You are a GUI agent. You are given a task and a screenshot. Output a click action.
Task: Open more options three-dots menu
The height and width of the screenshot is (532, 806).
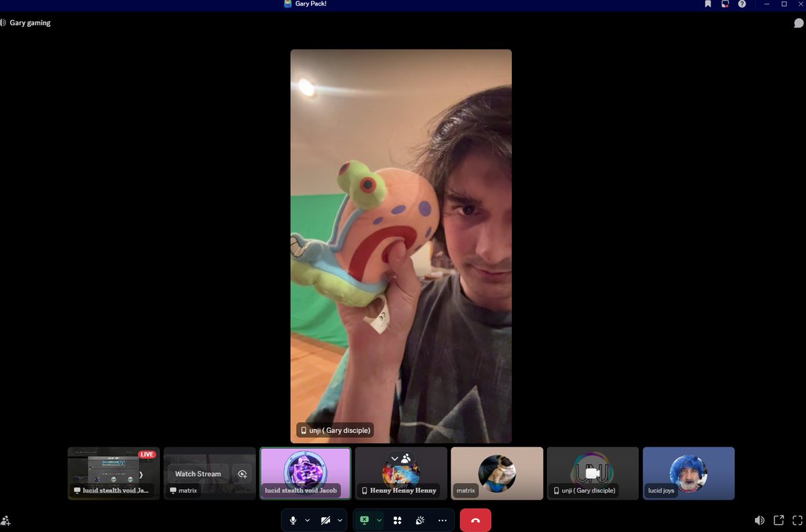pyautogui.click(x=442, y=520)
